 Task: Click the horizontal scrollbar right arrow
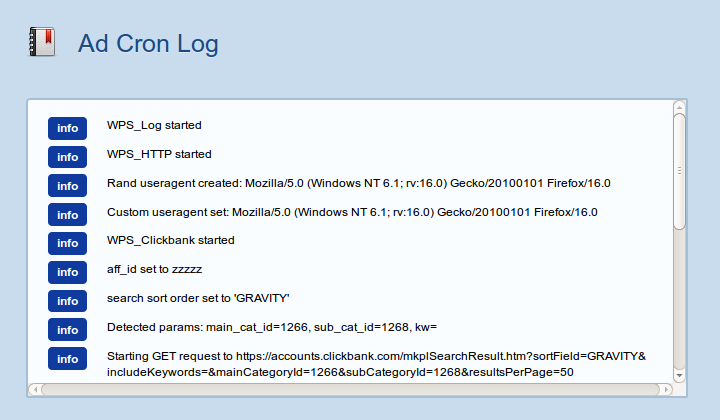[x=666, y=390]
